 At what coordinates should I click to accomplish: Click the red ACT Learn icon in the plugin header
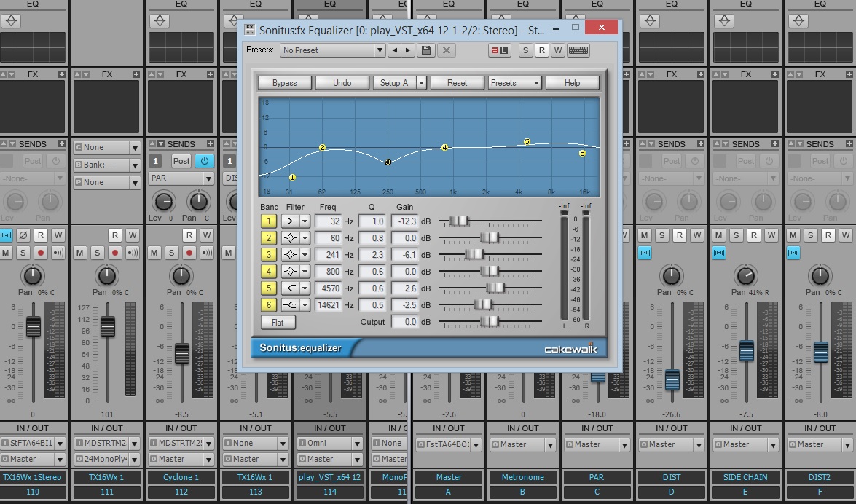tap(500, 50)
